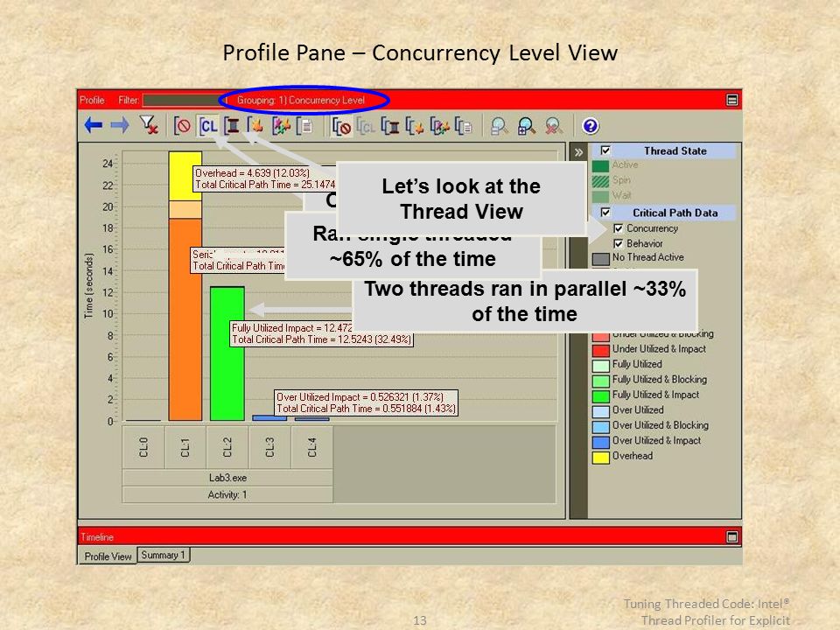Click the No Thread Active gray swatch
The width and height of the screenshot is (840, 630).
click(600, 259)
